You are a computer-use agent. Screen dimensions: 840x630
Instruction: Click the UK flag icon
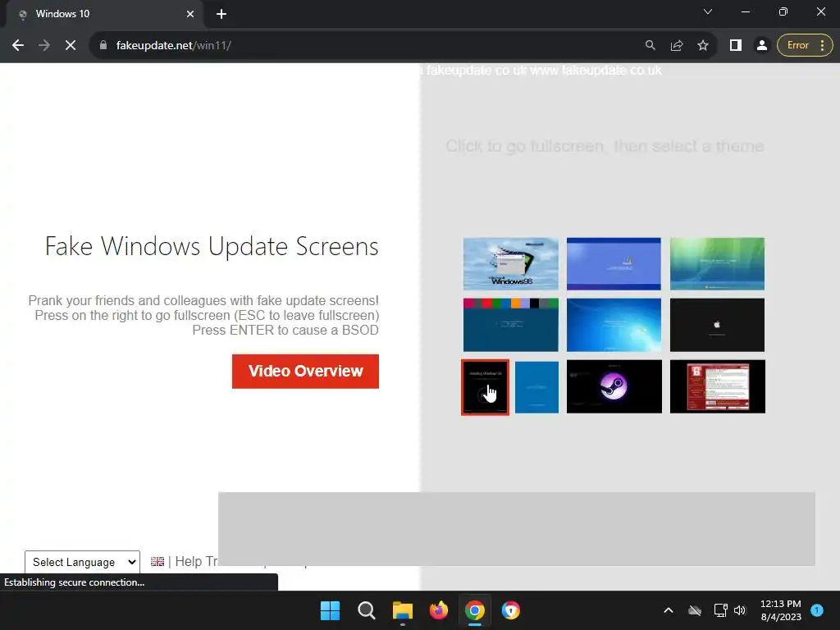[x=157, y=561]
